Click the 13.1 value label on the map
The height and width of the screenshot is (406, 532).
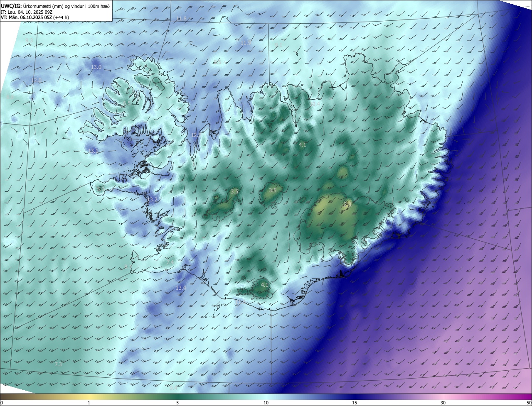(x=94, y=151)
